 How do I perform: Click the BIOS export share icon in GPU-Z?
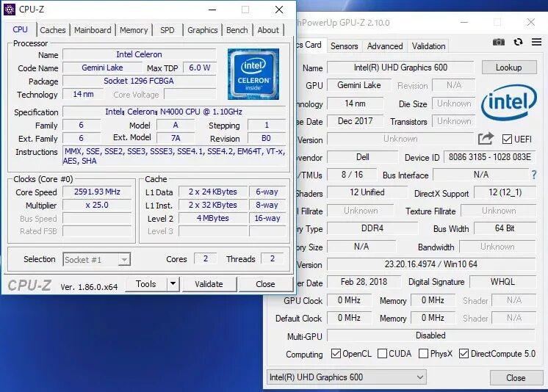pos(486,139)
